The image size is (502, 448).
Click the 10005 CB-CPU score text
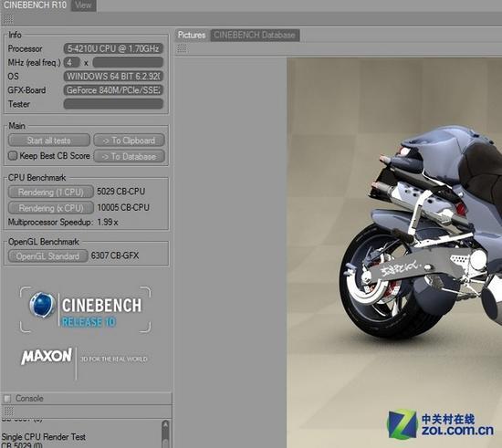click(123, 207)
